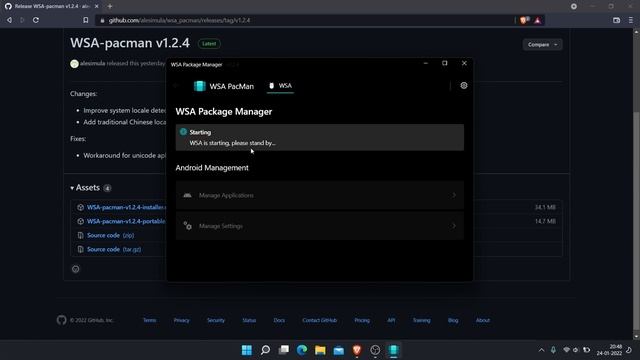Open Manage Settings row
Viewport: 640px width, 360px height.
point(320,226)
